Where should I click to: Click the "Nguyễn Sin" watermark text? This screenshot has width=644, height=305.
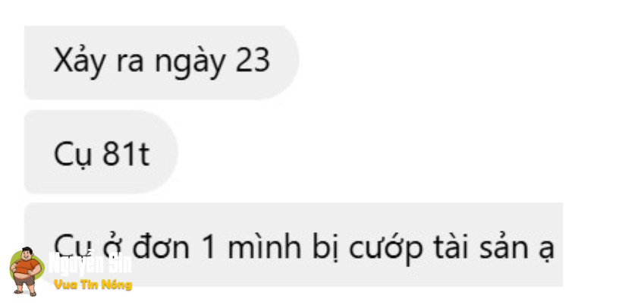90,264
